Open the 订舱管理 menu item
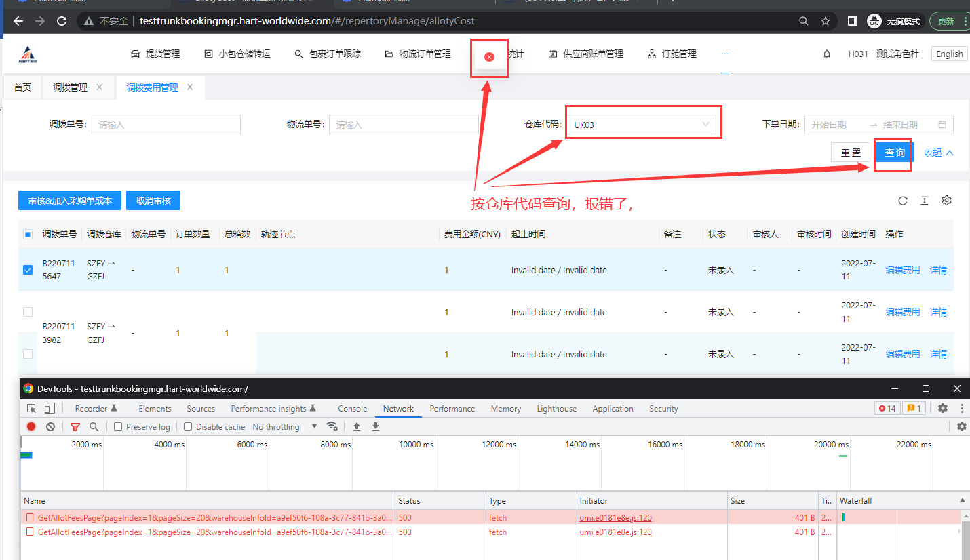 tap(672, 54)
